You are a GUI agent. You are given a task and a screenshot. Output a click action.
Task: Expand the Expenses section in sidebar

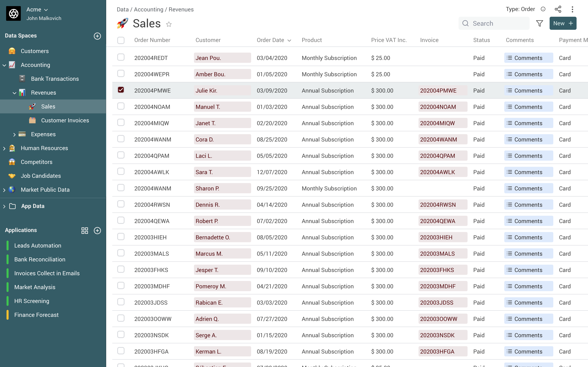coord(14,134)
